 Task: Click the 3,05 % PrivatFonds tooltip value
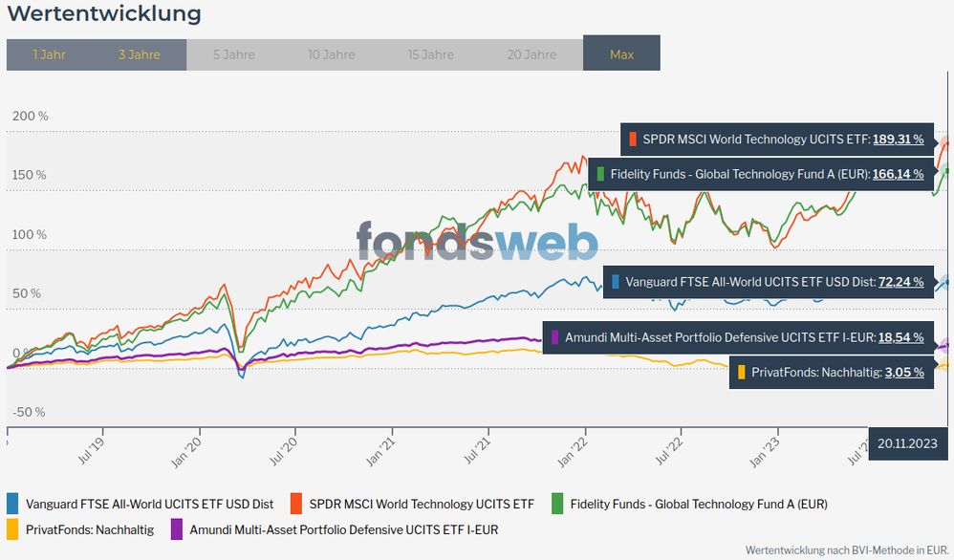(x=904, y=373)
